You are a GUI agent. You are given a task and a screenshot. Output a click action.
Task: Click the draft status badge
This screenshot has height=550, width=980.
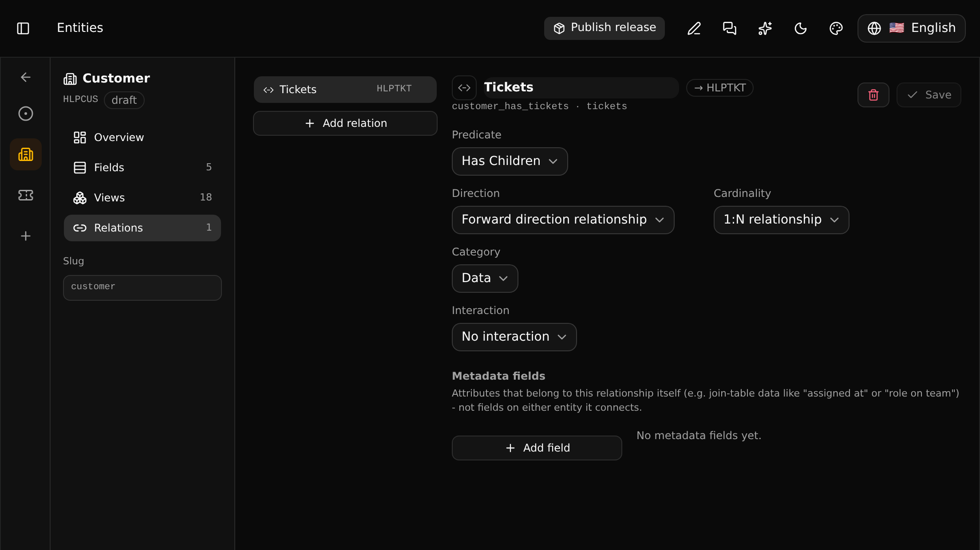[x=124, y=100]
